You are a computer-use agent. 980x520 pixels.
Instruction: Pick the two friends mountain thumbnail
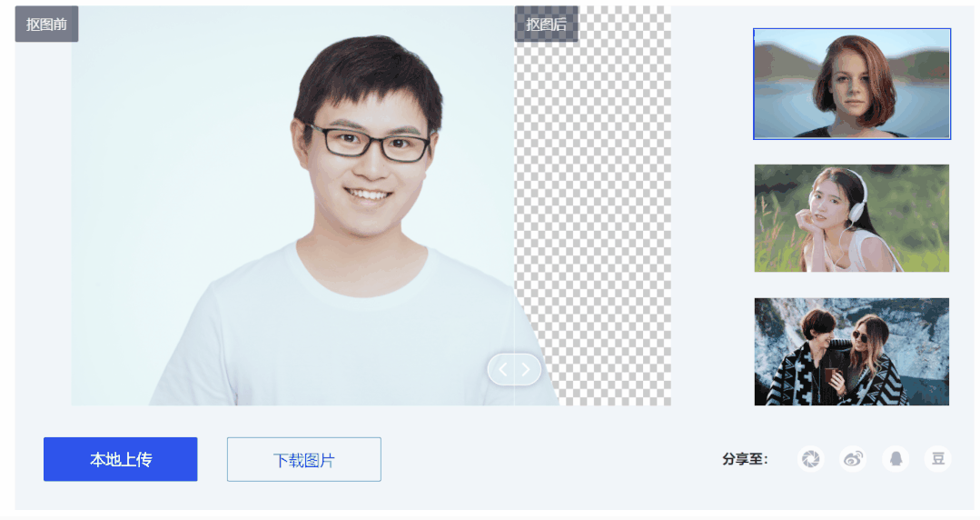[852, 352]
